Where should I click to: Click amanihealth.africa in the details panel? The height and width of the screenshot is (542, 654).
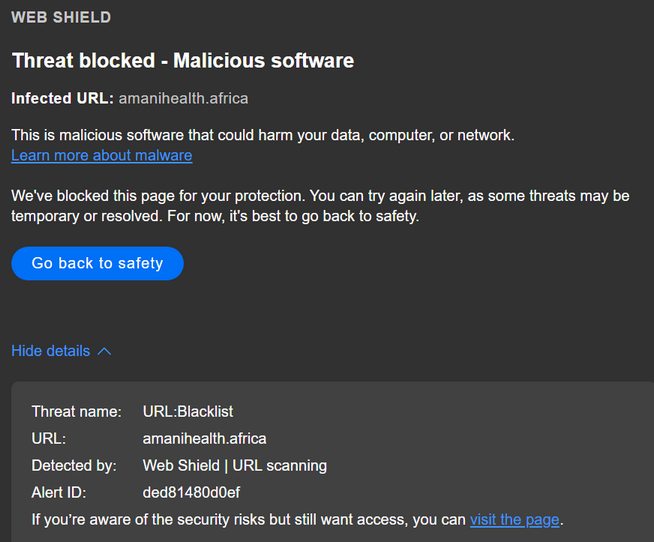tap(204, 438)
